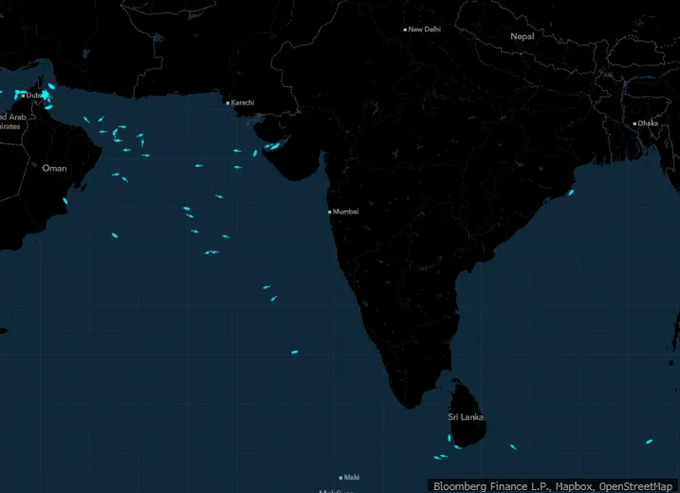Select the Dhaka city marker
The image size is (680, 493).
(x=634, y=124)
